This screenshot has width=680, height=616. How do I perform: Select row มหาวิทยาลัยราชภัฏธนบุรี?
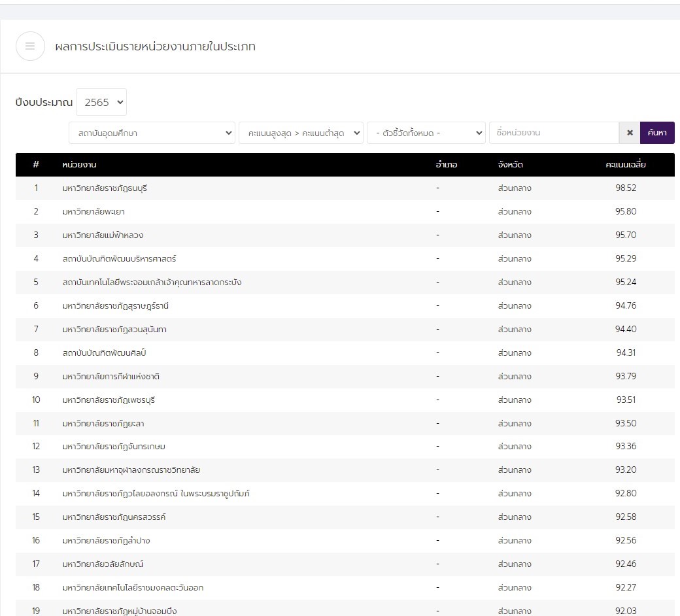[345, 188]
